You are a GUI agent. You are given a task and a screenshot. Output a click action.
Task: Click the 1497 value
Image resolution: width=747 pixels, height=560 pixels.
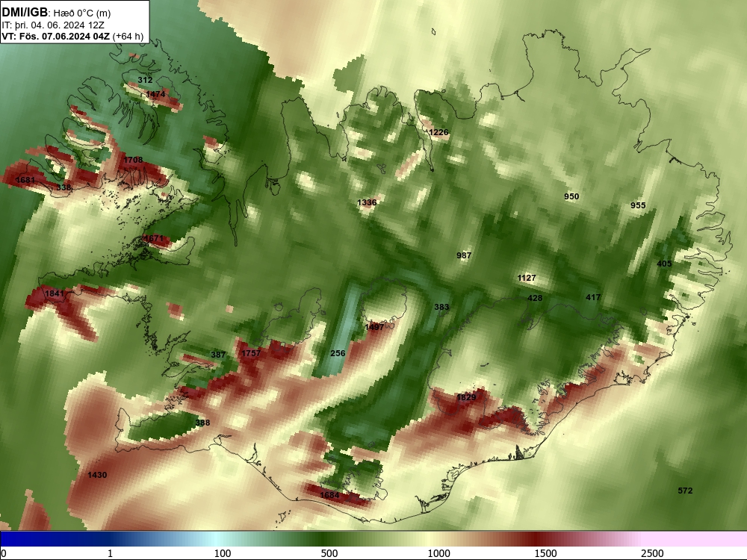tap(374, 327)
